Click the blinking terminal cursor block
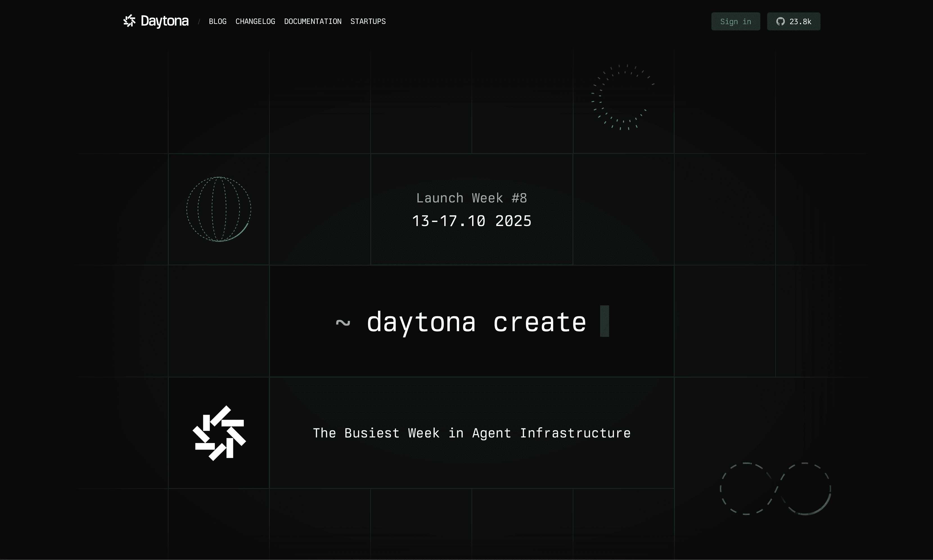The height and width of the screenshot is (560, 933). click(604, 321)
